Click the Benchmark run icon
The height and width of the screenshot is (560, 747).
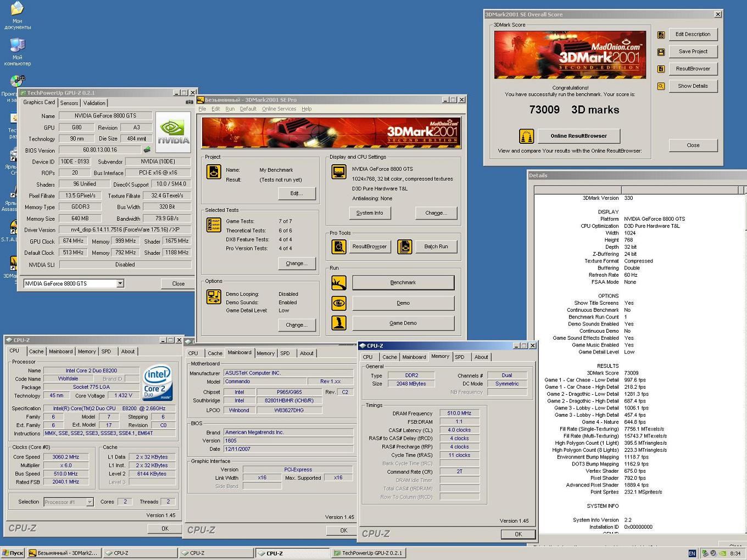(x=339, y=283)
